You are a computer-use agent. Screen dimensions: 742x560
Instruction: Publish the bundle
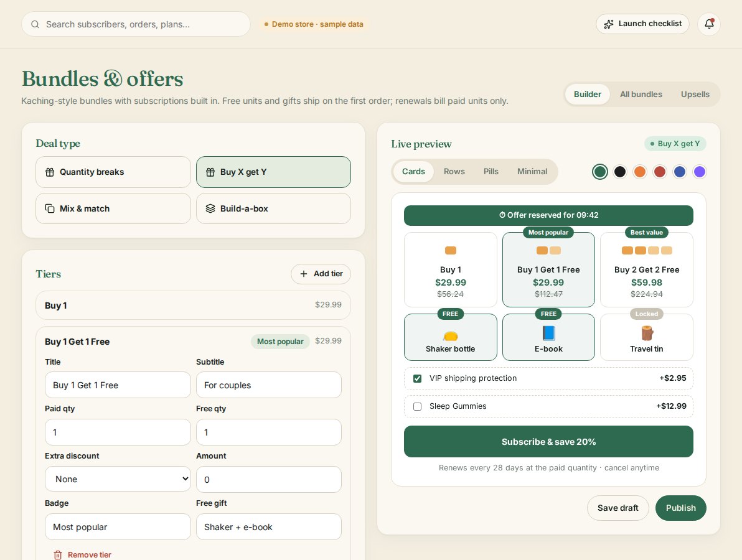[680, 508]
